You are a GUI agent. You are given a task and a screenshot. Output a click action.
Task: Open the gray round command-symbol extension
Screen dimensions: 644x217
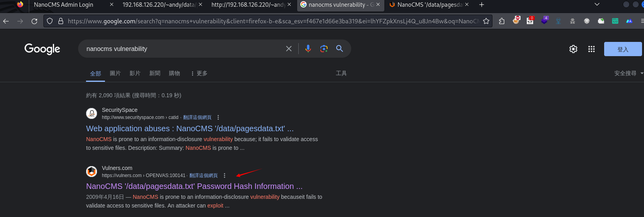(587, 21)
